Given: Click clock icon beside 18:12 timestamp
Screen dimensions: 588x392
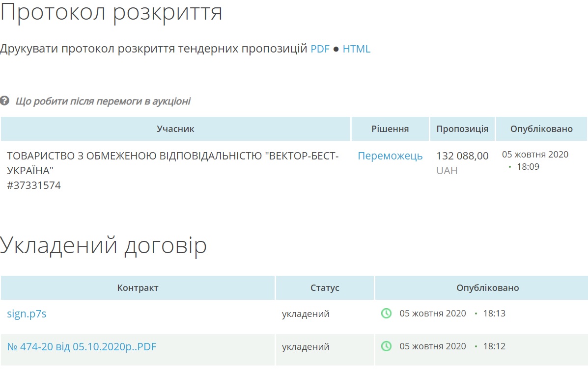Looking at the screenshot, I should coord(387,346).
